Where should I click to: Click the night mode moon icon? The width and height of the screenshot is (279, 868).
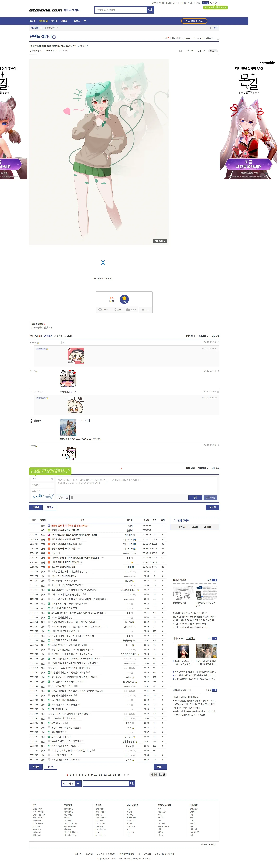[x=211, y=3]
